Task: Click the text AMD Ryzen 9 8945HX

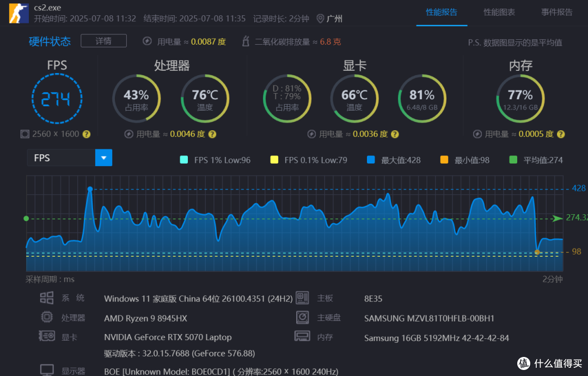Action: [145, 318]
